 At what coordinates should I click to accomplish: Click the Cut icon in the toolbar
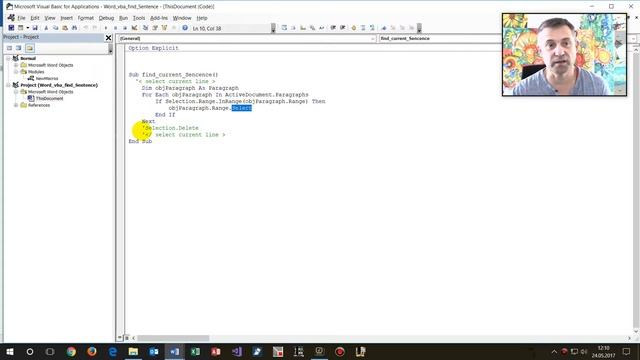pos(46,28)
